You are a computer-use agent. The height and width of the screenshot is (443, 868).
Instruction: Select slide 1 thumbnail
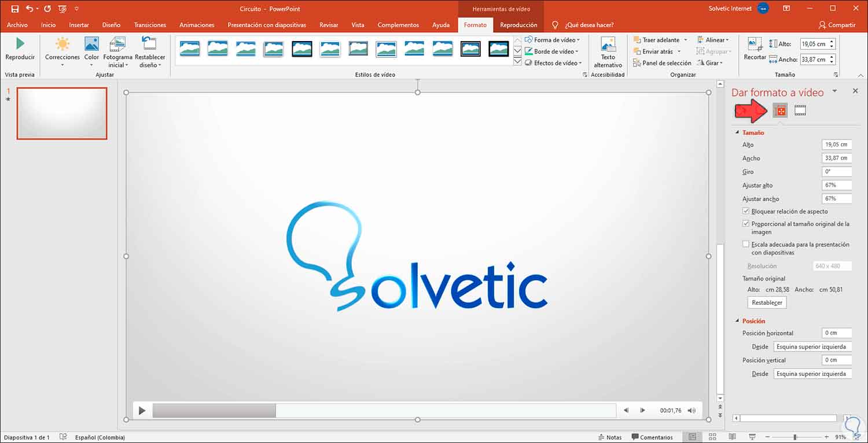(62, 113)
